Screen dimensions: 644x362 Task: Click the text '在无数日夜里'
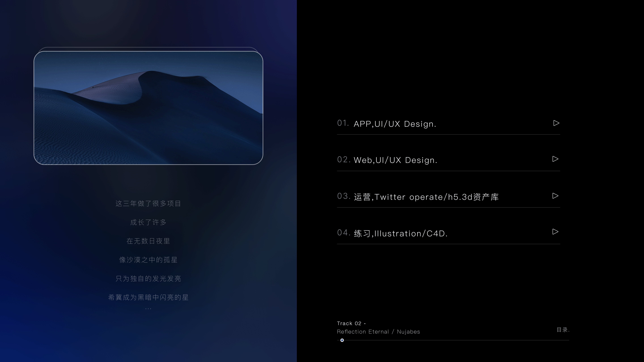point(148,241)
